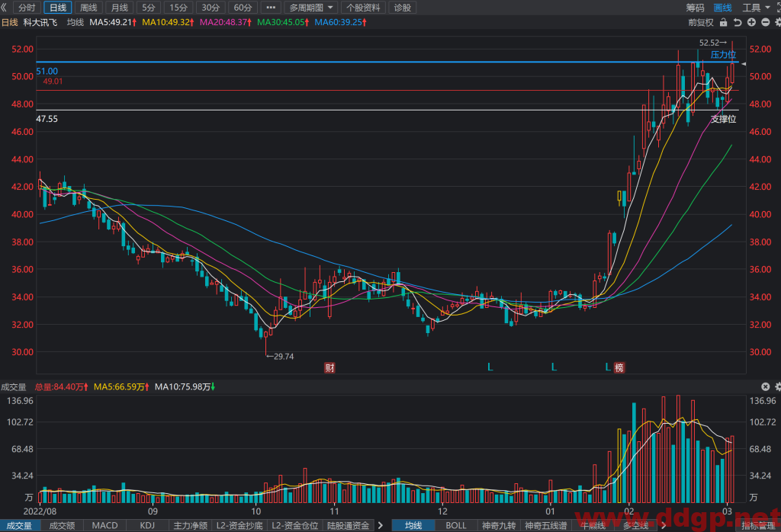Open main chart settings gear icon
Viewport: 781px width, 532px height.
tap(777, 22)
